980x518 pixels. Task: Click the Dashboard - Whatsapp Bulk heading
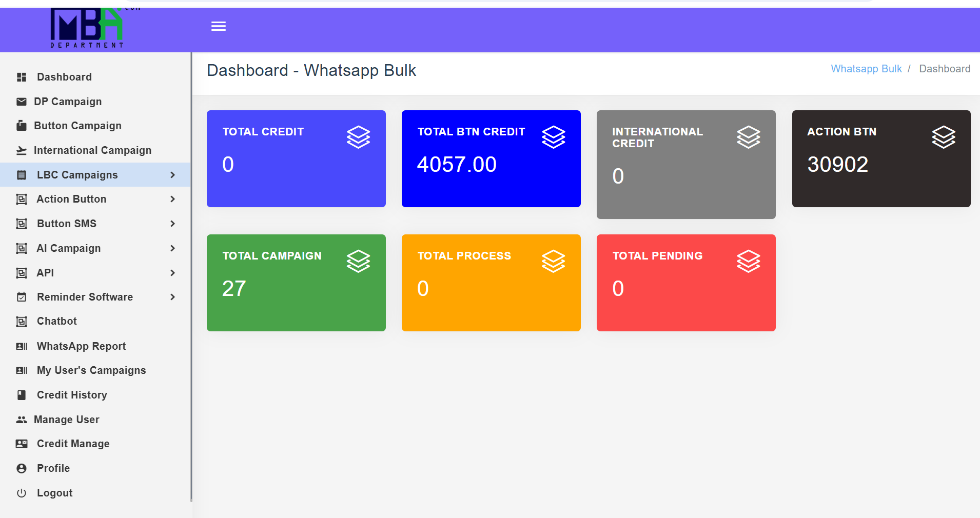pyautogui.click(x=311, y=70)
